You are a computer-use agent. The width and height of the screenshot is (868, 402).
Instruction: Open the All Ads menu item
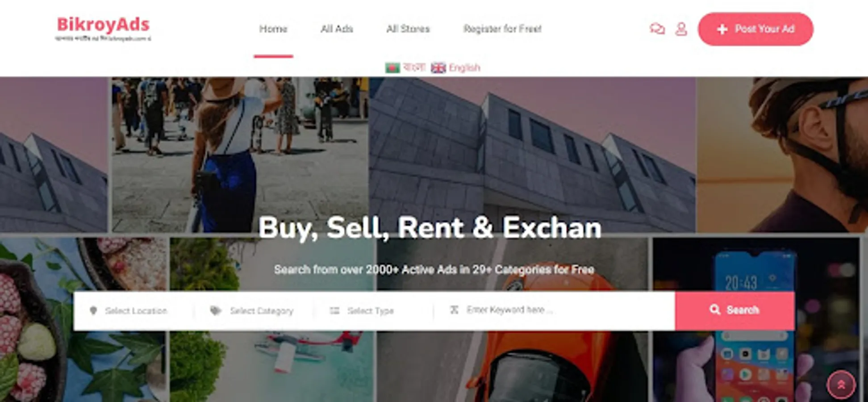pos(337,29)
